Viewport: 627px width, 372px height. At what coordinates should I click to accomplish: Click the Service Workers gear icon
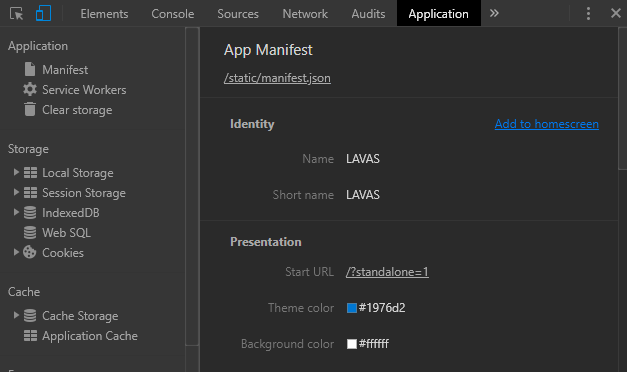(30, 89)
